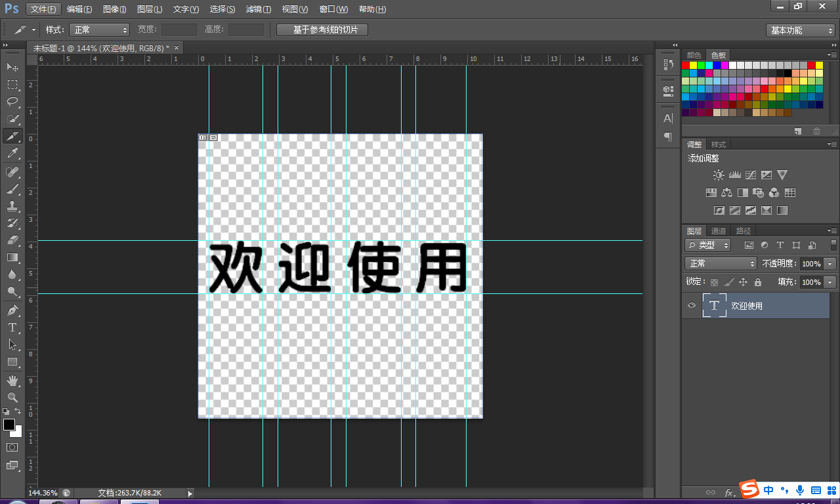Viewport: 840px width, 504px height.
Task: Click the zoom percentage field 144.36%
Action: (43, 493)
